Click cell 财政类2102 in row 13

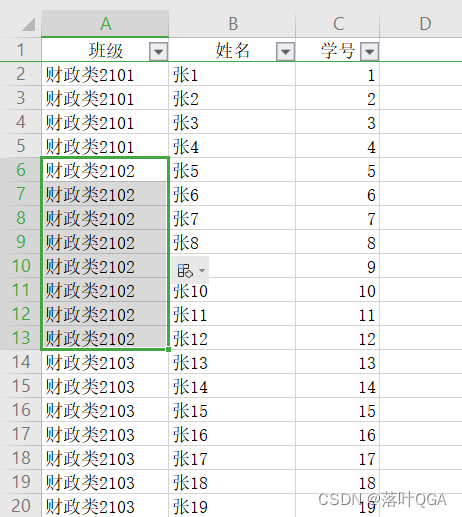click(105, 338)
